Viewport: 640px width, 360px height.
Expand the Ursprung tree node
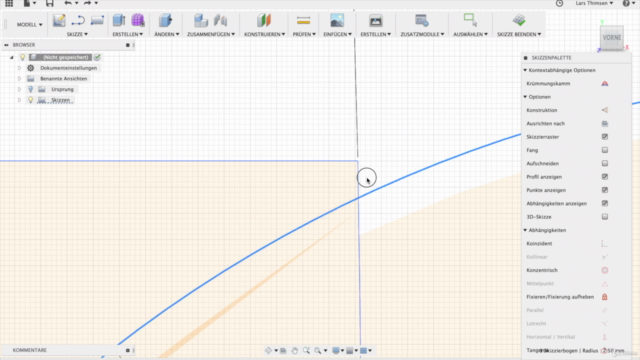coord(19,89)
